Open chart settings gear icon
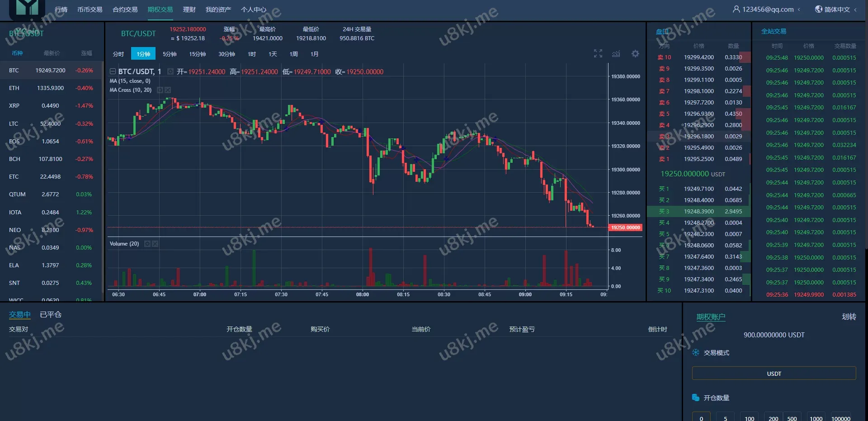 [635, 54]
